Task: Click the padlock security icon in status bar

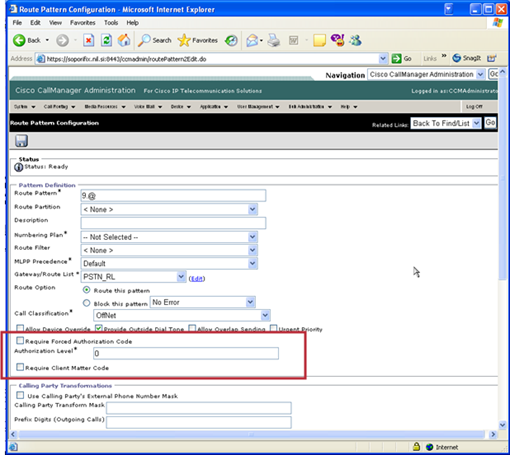Action: coord(416,446)
